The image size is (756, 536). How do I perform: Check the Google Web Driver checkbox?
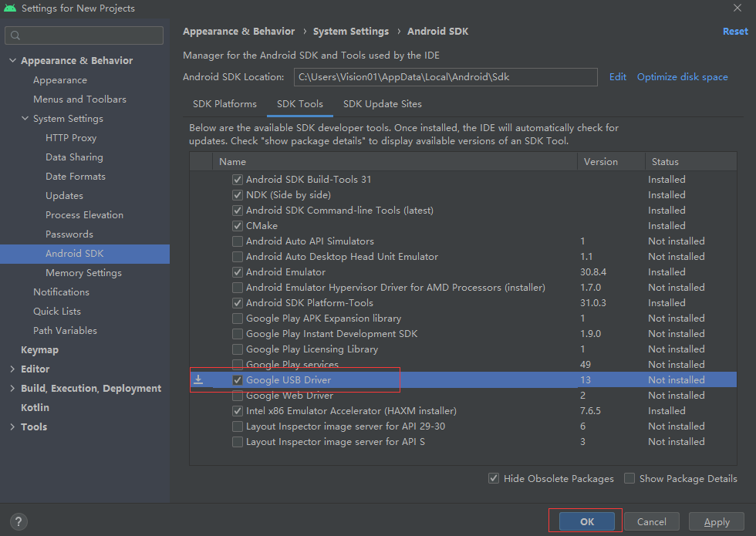(238, 396)
